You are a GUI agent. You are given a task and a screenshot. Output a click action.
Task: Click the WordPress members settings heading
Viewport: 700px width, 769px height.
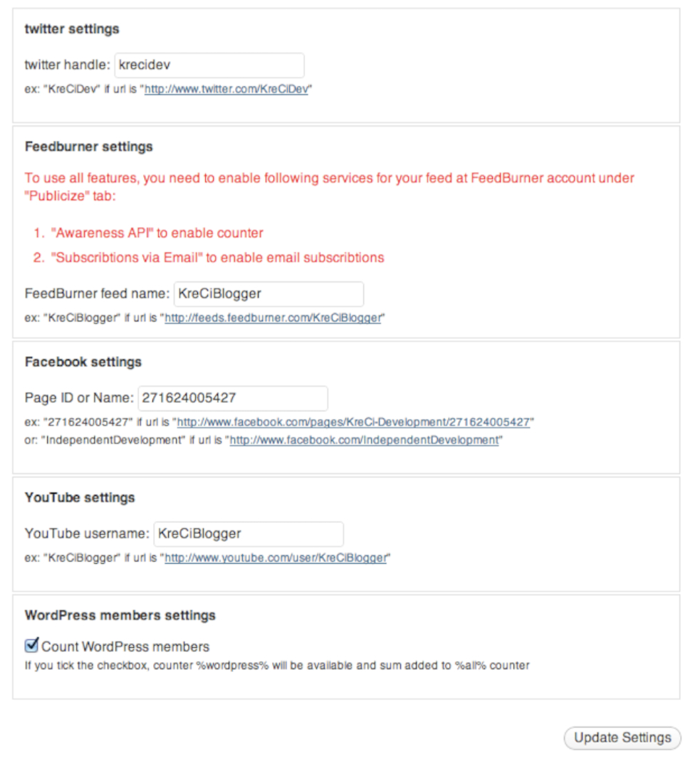pyautogui.click(x=120, y=615)
